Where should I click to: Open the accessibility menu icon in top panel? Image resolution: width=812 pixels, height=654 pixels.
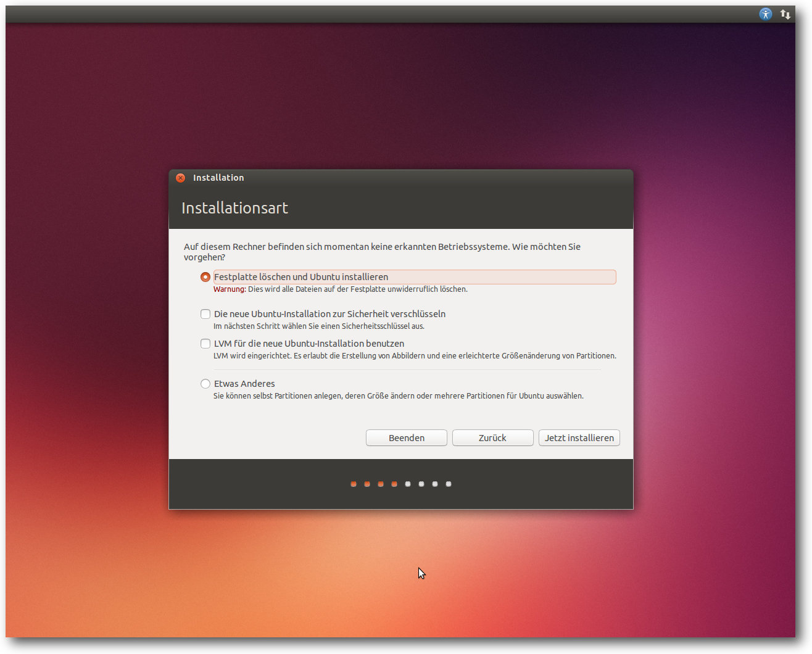click(x=766, y=14)
